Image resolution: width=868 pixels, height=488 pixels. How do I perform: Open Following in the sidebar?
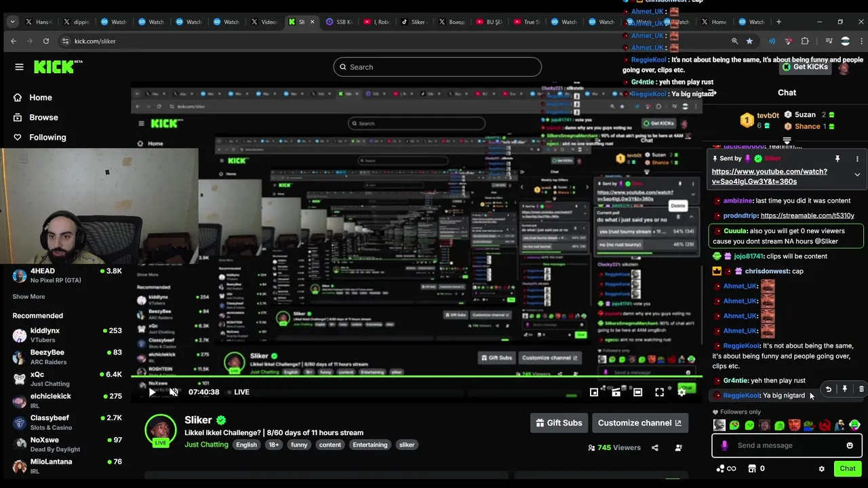click(x=40, y=137)
